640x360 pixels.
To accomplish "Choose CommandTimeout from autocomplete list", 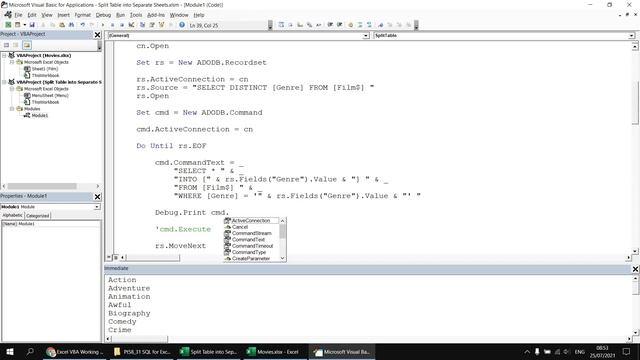I will click(252, 246).
